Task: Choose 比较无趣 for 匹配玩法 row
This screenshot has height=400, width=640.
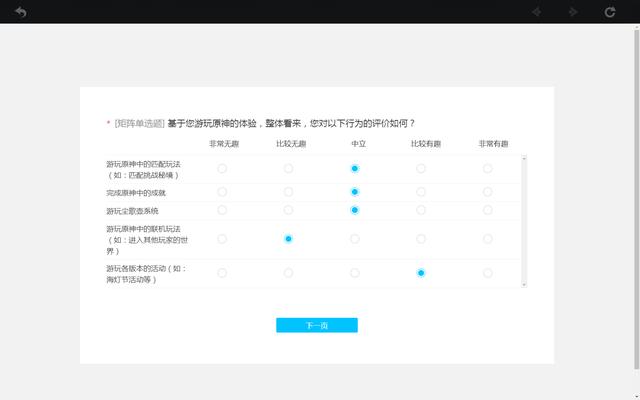Action: (288, 168)
